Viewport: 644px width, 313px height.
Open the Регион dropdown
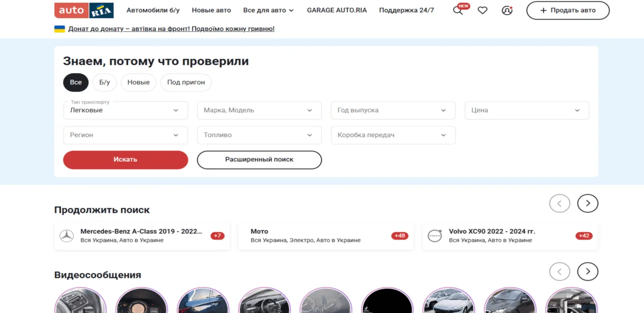[x=126, y=135]
